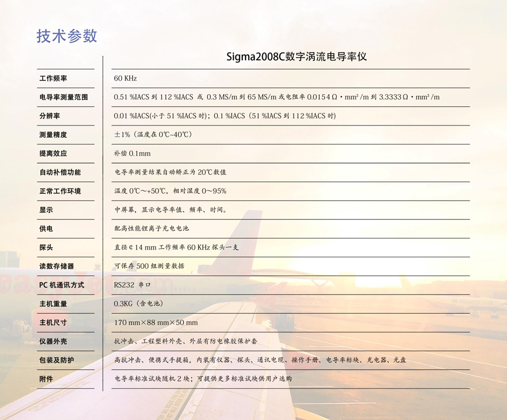Click the value "配高性能锂离子充电电池"
507x420 pixels.
(152, 228)
